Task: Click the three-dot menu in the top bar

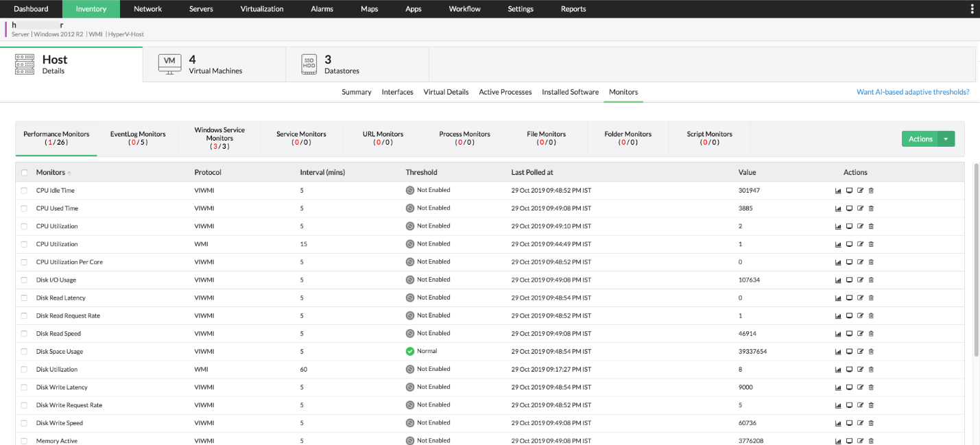Action: click(972, 9)
